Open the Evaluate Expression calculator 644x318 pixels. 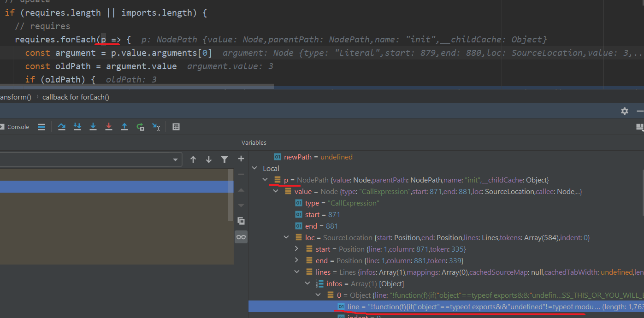[x=176, y=127]
